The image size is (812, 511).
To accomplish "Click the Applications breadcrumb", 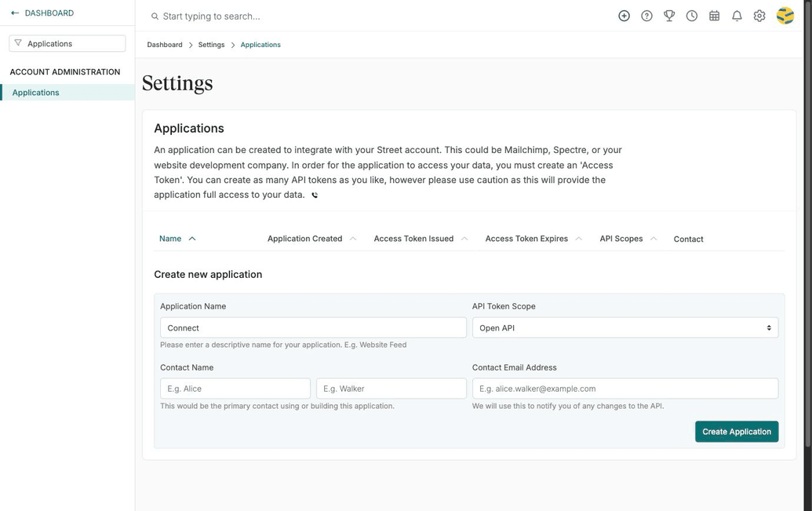I will 260,45.
